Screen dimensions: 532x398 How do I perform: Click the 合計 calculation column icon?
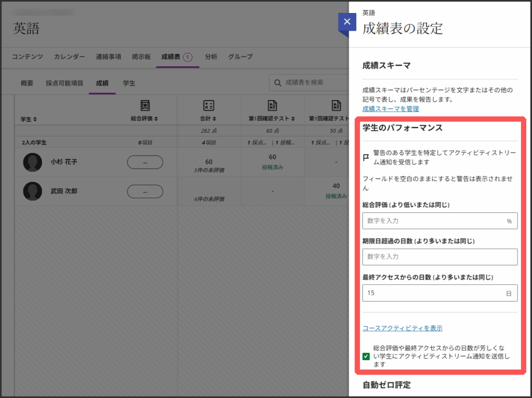(209, 105)
